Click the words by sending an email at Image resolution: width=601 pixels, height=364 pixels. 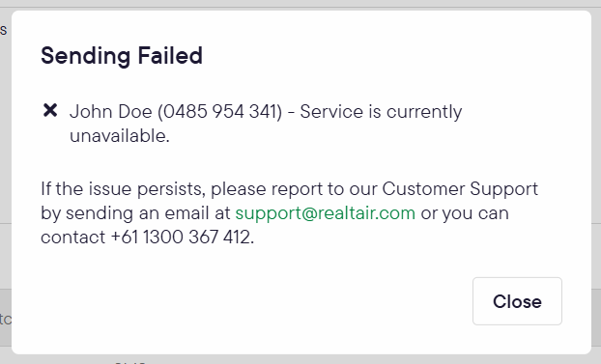[135, 213]
